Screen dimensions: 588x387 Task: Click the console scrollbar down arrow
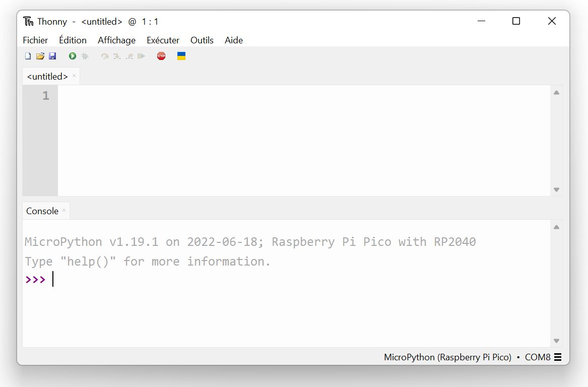click(556, 341)
